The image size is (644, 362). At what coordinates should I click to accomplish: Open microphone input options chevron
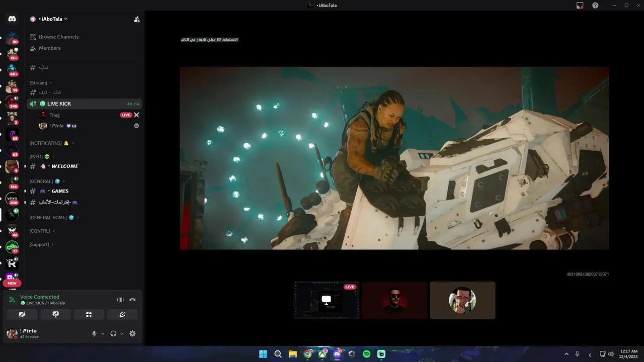pyautogui.click(x=103, y=333)
